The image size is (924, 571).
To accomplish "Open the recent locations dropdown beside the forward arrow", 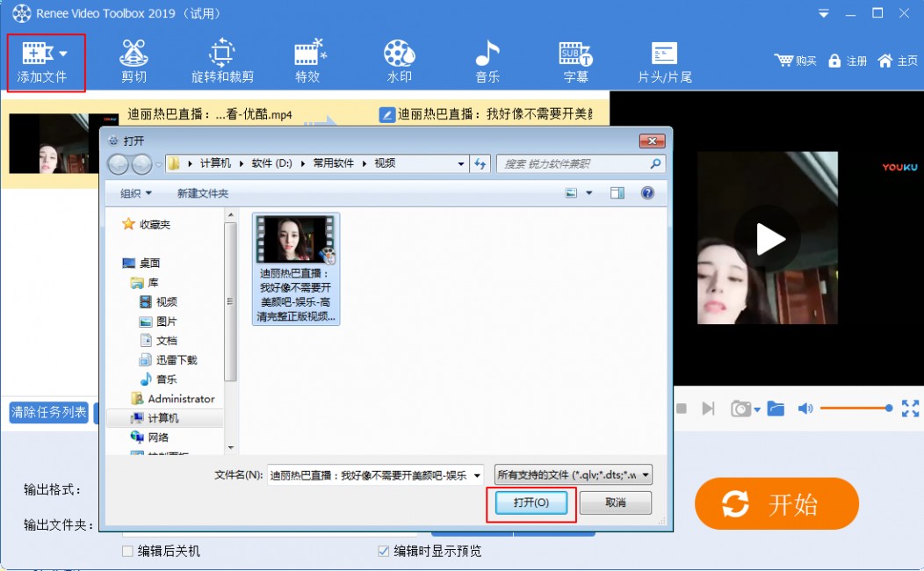I will coord(158,164).
